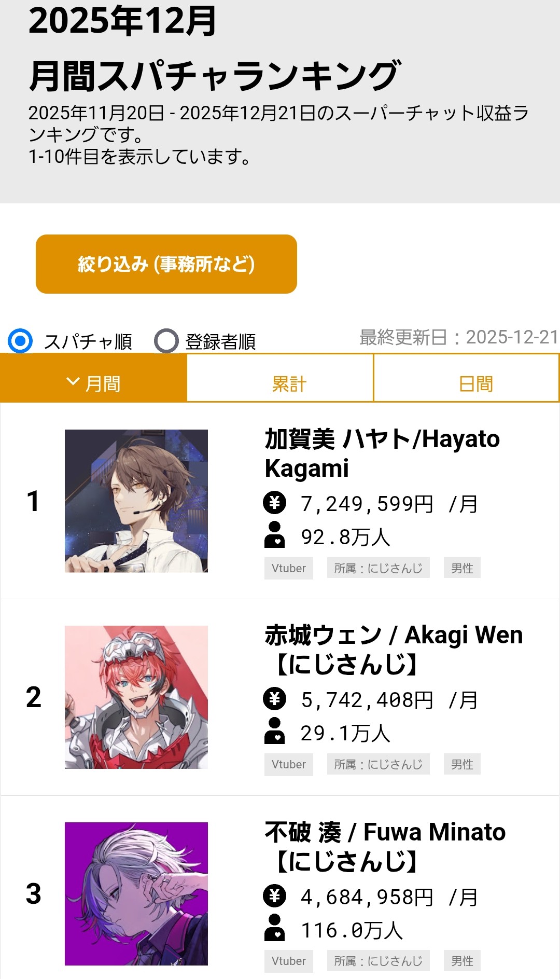
Task: Click yen icon beside Hayato Kagami's earnings
Action: pos(274,502)
